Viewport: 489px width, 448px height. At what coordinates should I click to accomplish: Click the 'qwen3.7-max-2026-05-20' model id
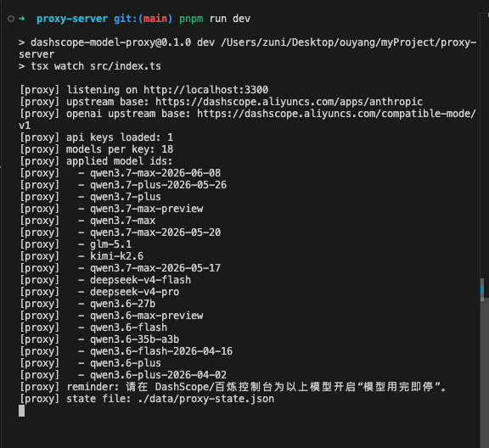coord(155,232)
